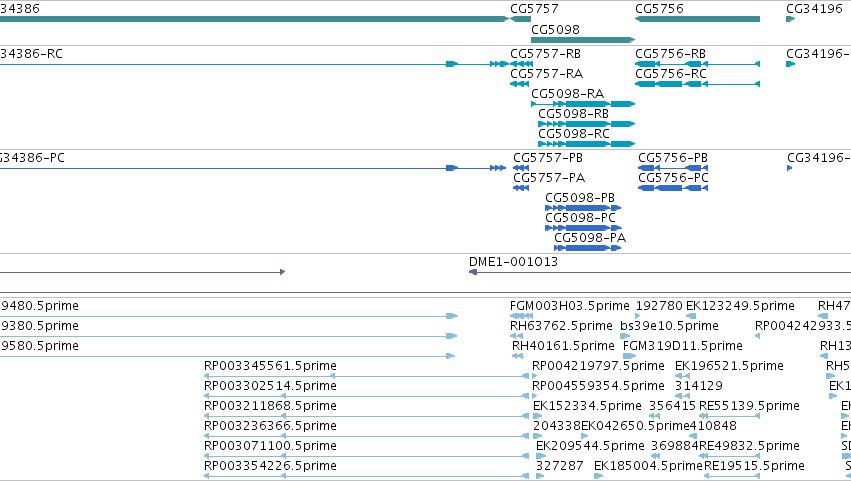Click EST RP003354226.5prime
851x481 pixels.
click(270, 466)
